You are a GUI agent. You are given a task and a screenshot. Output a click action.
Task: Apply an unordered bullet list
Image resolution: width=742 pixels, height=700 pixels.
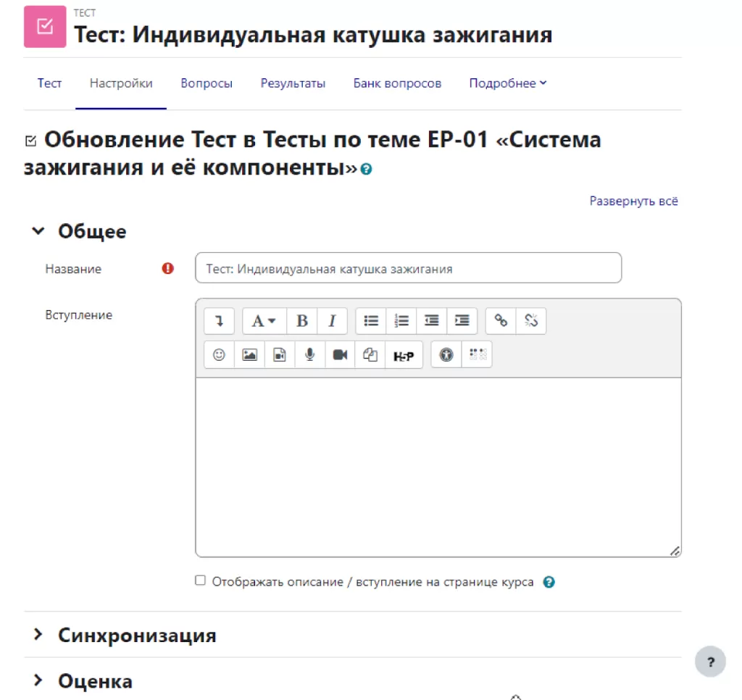click(371, 320)
